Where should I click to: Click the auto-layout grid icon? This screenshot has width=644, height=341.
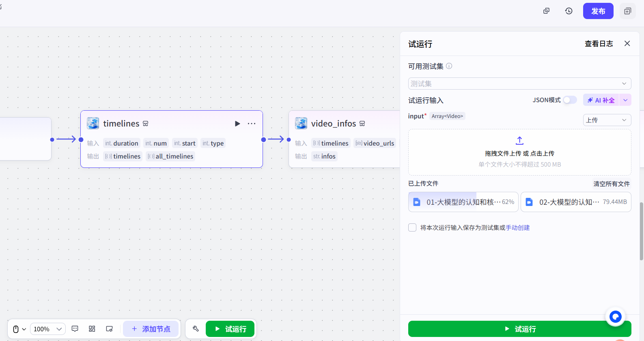click(92, 329)
